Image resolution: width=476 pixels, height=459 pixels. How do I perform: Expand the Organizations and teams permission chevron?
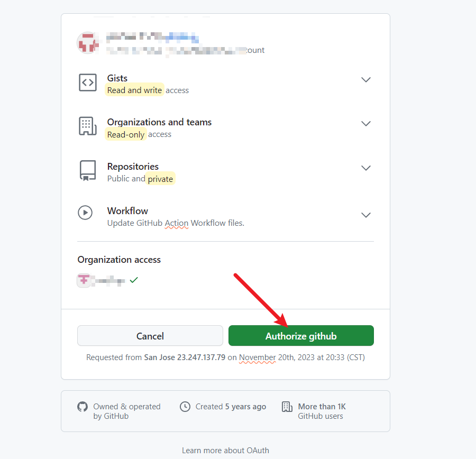point(365,124)
